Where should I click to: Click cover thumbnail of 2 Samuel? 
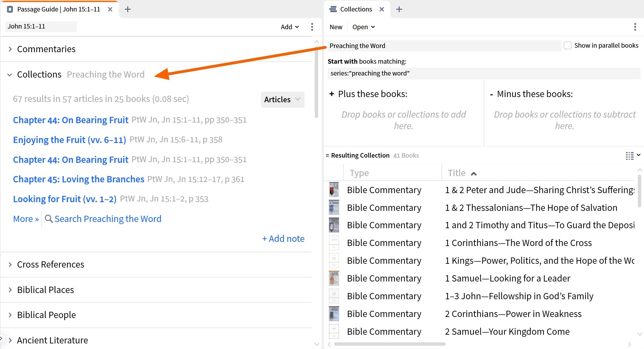[x=334, y=332]
